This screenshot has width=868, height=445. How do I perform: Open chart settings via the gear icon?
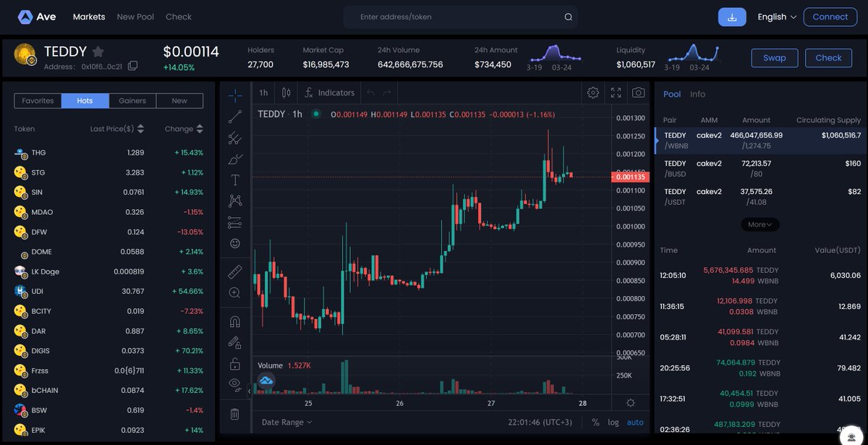[593, 93]
